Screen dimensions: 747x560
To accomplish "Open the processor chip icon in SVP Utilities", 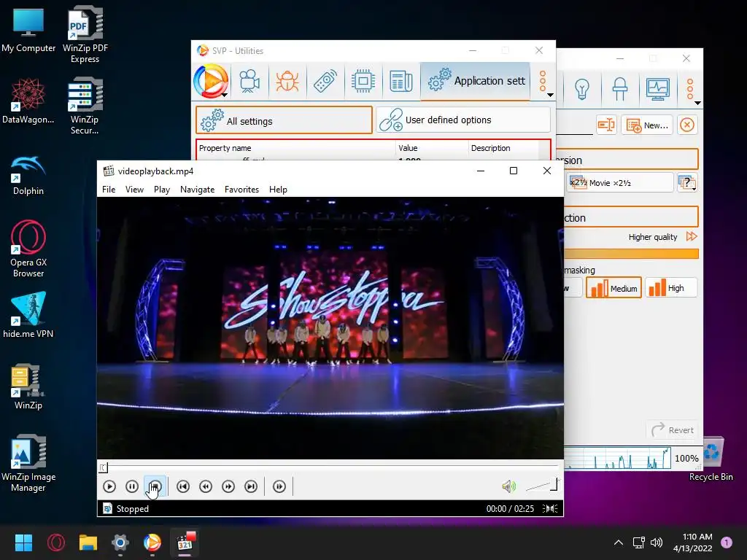I will pyautogui.click(x=363, y=81).
